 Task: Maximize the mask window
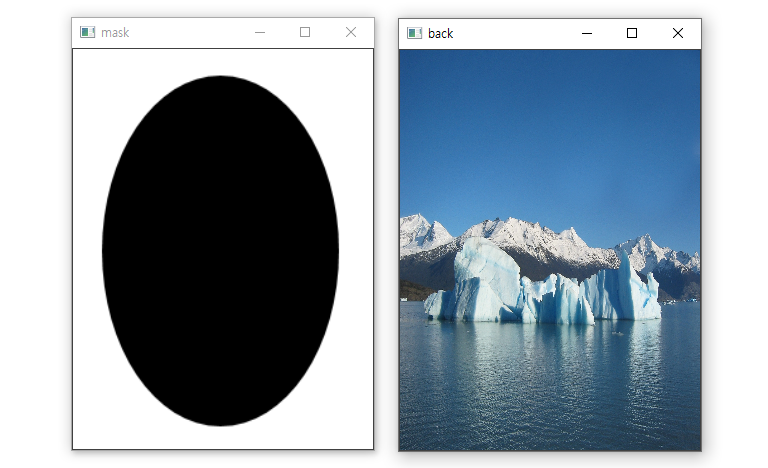[x=305, y=32]
